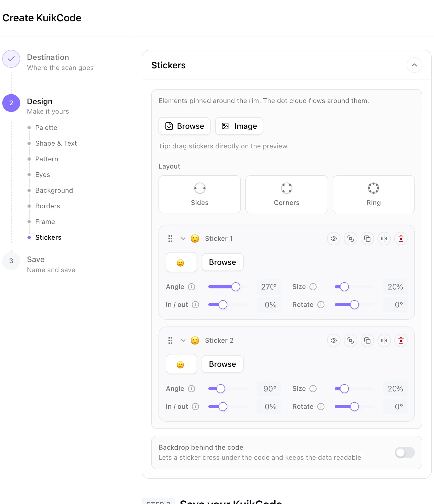Collapse the Stickers panel
Image resolution: width=434 pixels, height=504 pixels.
[x=414, y=65]
